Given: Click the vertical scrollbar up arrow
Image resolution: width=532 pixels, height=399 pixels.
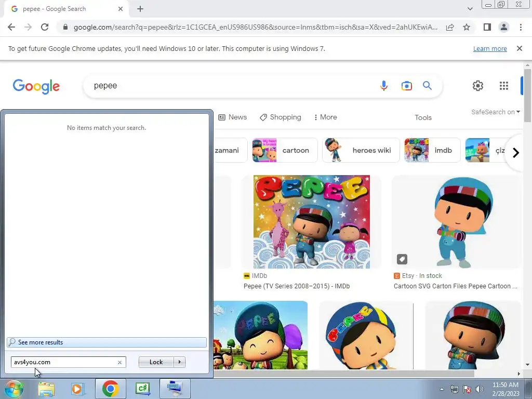Looking at the screenshot, I should (527, 65).
